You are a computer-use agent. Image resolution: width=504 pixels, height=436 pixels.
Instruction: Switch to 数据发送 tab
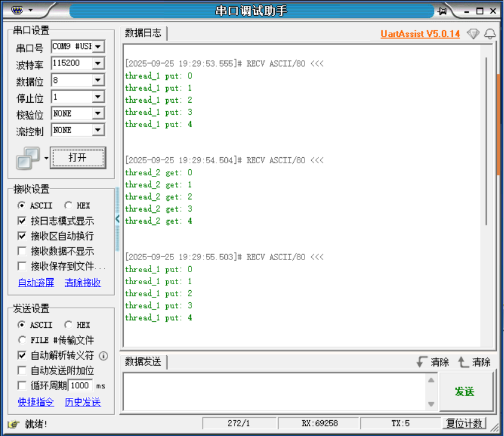[143, 362]
